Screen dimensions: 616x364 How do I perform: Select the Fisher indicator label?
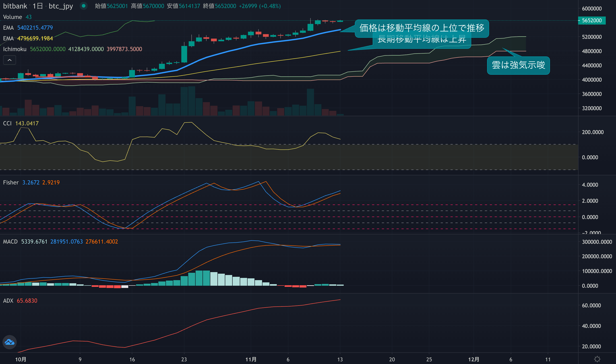coord(11,182)
